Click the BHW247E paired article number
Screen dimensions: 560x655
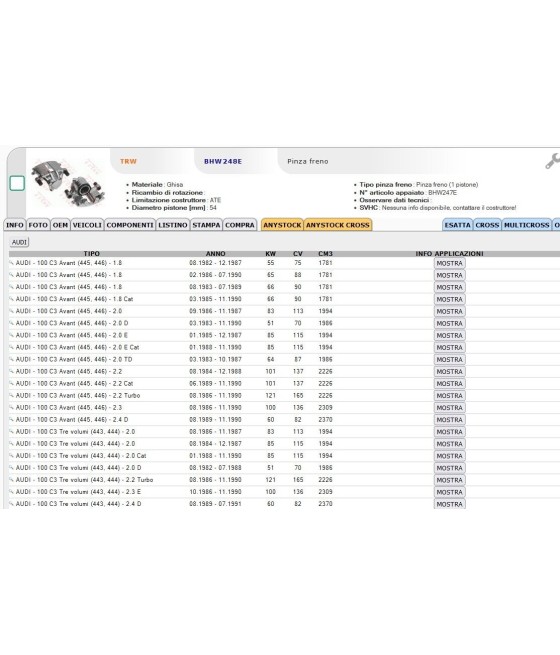tap(442, 193)
